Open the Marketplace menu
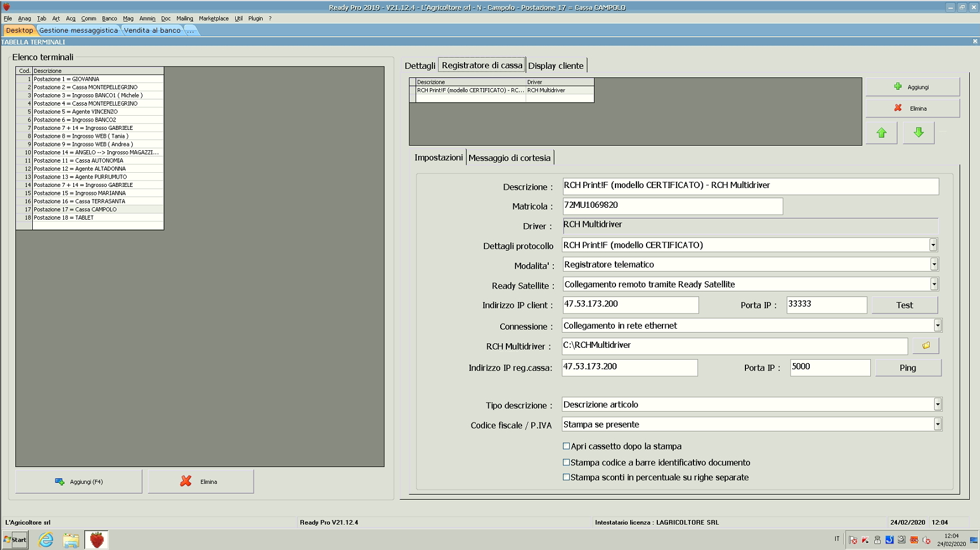The width and height of the screenshot is (980, 550). click(x=214, y=19)
